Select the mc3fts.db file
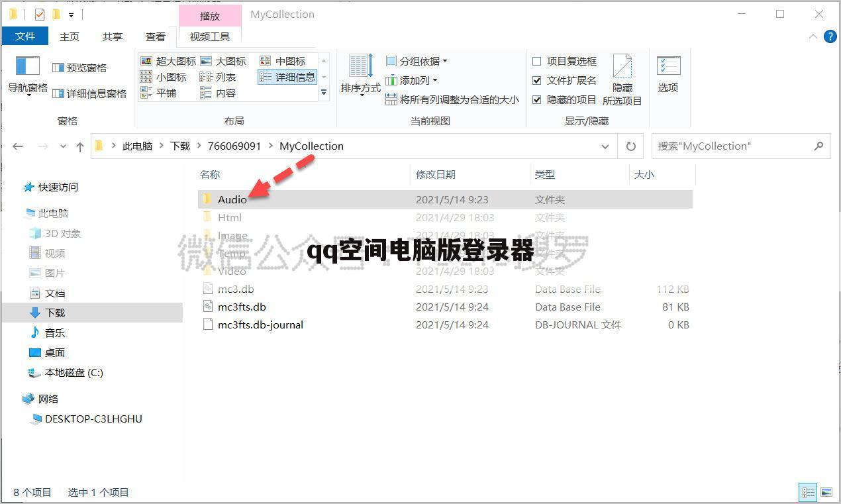The image size is (841, 504). (x=242, y=307)
